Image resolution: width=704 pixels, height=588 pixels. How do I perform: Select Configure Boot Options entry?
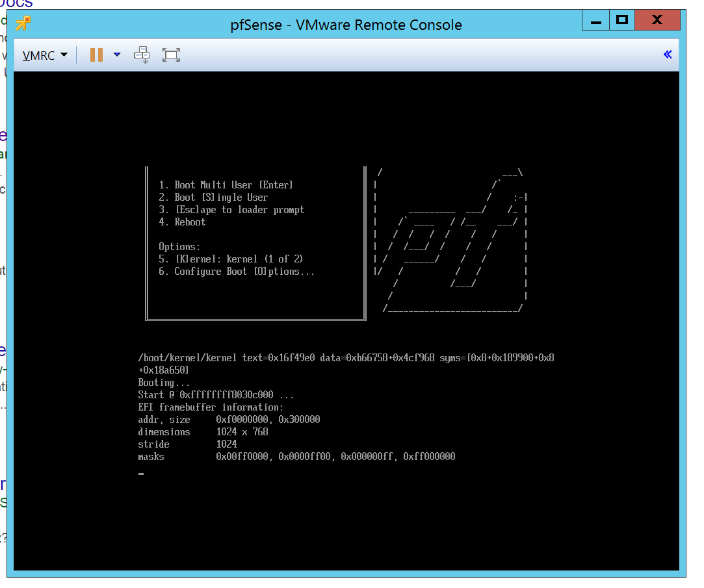[x=237, y=271]
